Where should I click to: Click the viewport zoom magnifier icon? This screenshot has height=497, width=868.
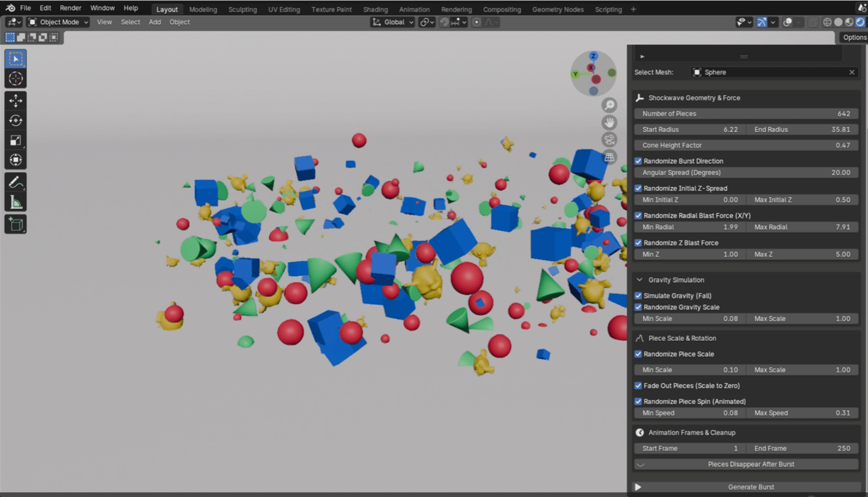coord(609,105)
